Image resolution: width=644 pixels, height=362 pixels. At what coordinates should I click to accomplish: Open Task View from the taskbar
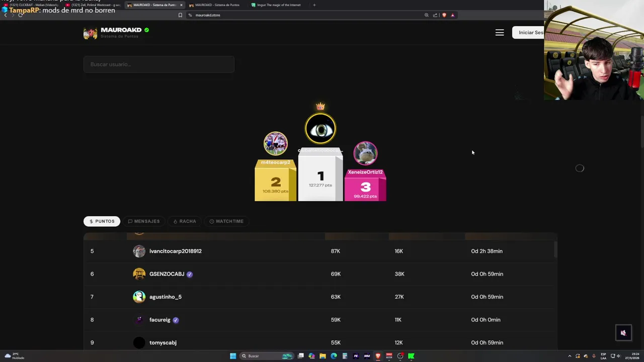pos(301,356)
